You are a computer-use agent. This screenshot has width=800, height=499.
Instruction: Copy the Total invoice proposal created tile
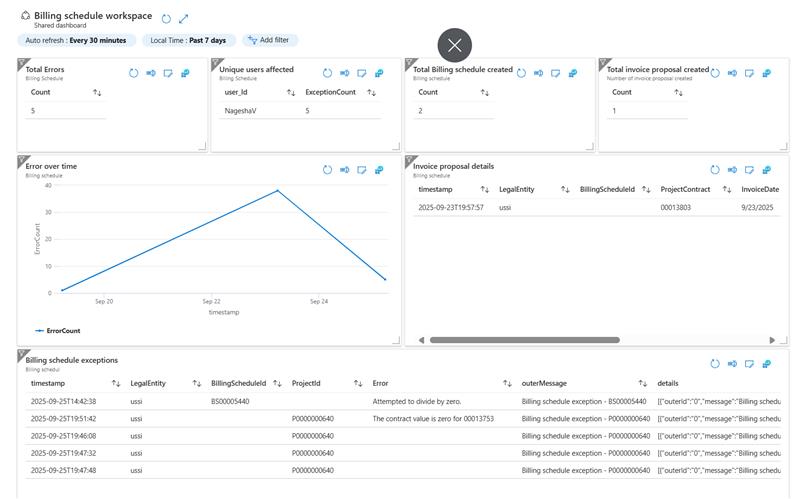pyautogui.click(x=768, y=73)
